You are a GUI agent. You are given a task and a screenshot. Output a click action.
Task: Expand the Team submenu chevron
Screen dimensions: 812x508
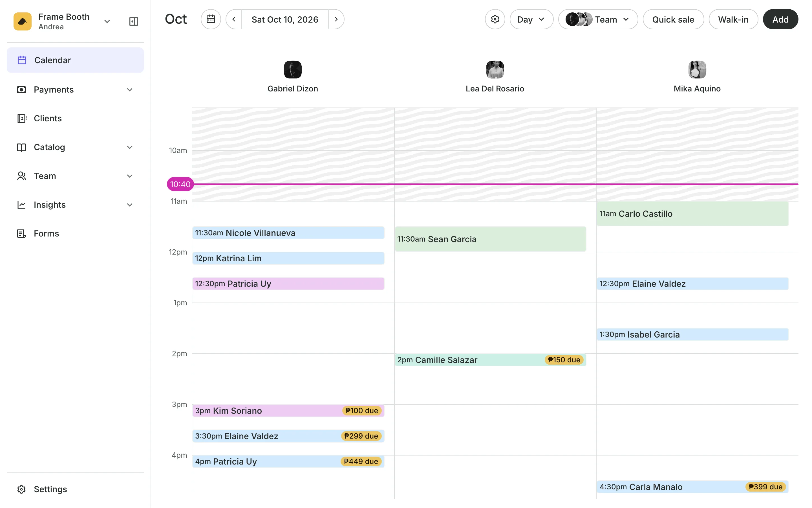pyautogui.click(x=130, y=176)
